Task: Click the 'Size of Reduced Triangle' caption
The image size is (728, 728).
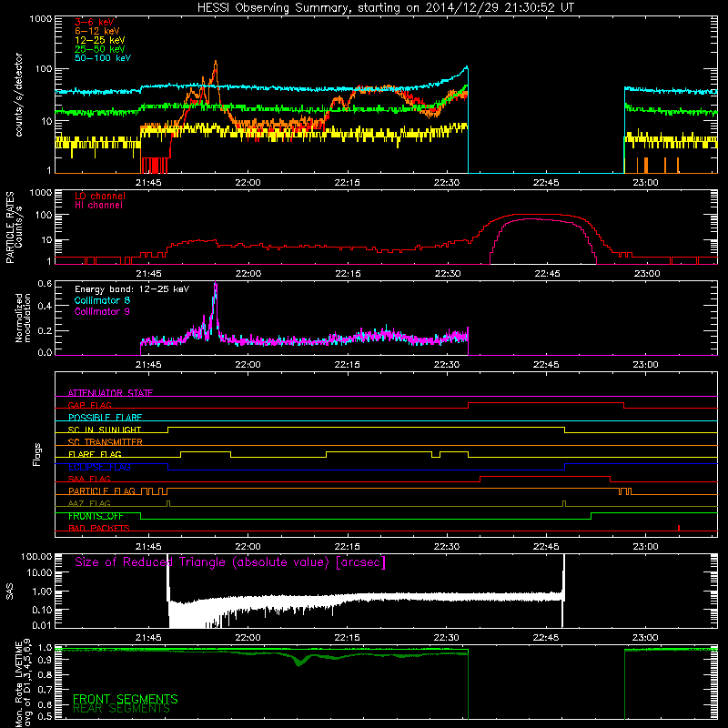Action: click(x=230, y=562)
